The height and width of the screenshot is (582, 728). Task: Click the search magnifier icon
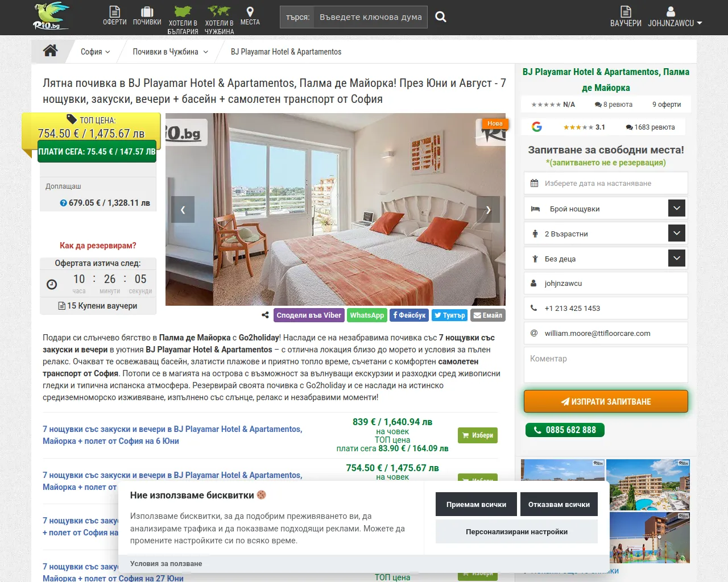[x=441, y=17]
